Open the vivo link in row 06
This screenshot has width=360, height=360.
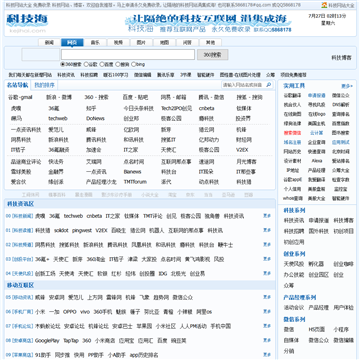pos(85,312)
